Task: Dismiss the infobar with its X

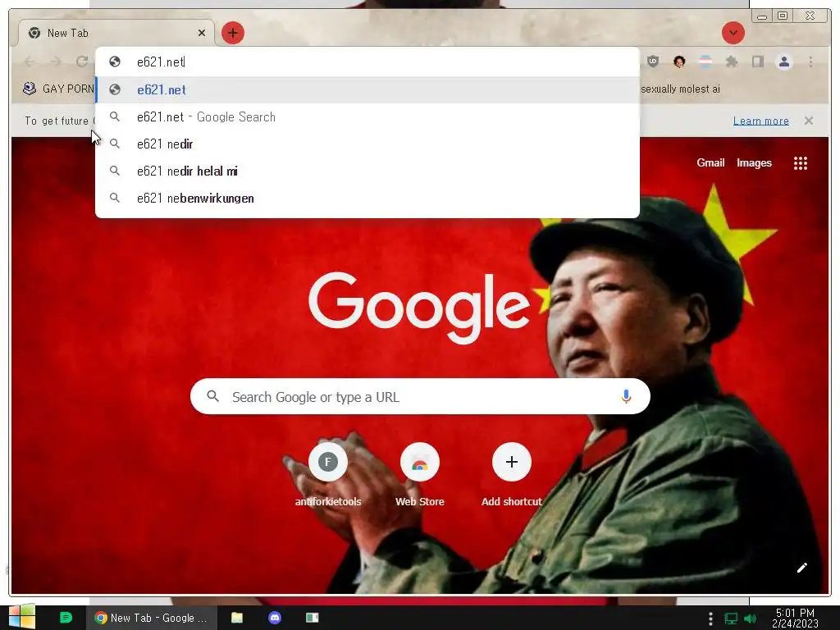Action: 808,121
